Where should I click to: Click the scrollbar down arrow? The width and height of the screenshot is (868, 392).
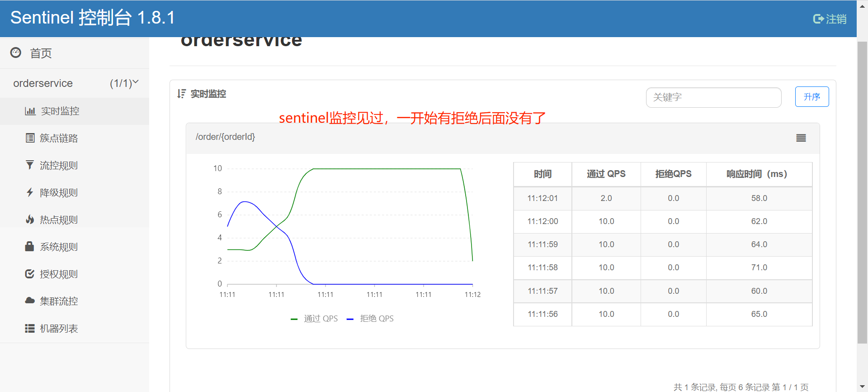point(862,387)
